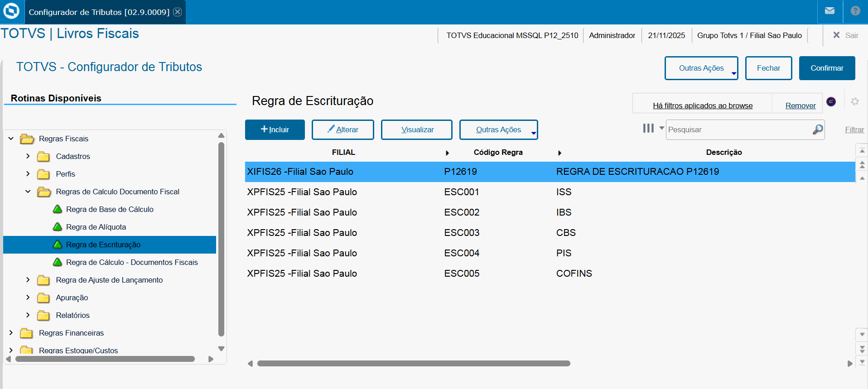Select Regra de Ajuste de Lançamento label
This screenshot has height=389, width=868.
pyautogui.click(x=109, y=280)
